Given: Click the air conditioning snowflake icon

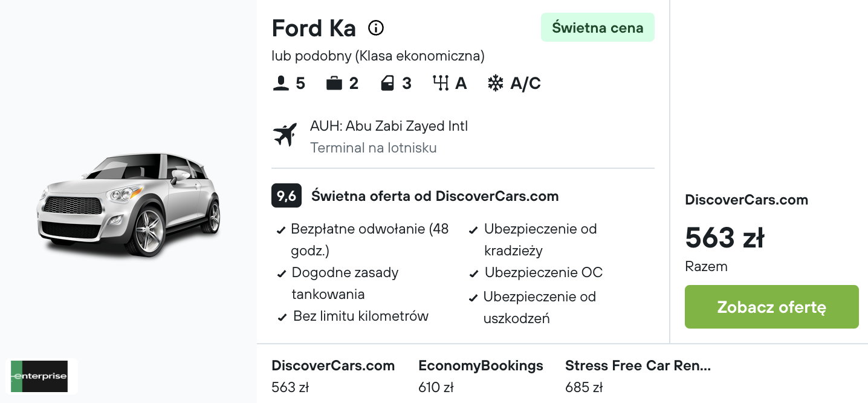Looking at the screenshot, I should 496,84.
